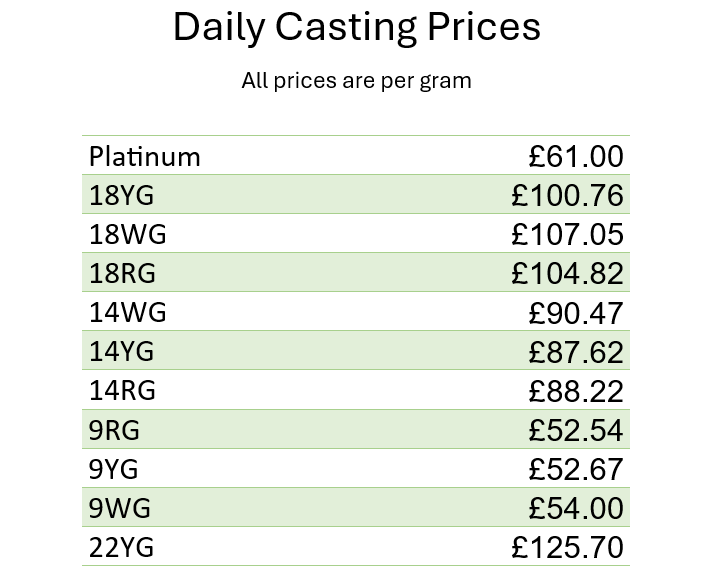The width and height of the screenshot is (711, 585).
Task: Select the 14YG row label
Action: (122, 352)
